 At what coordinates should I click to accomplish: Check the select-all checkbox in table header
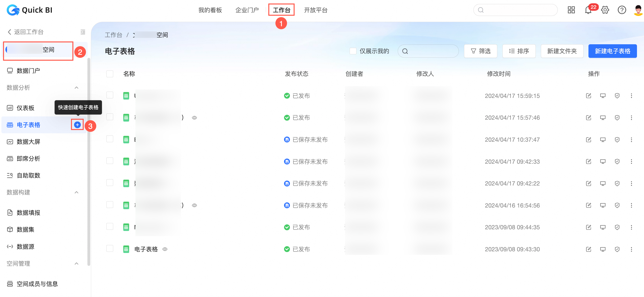pyautogui.click(x=110, y=74)
